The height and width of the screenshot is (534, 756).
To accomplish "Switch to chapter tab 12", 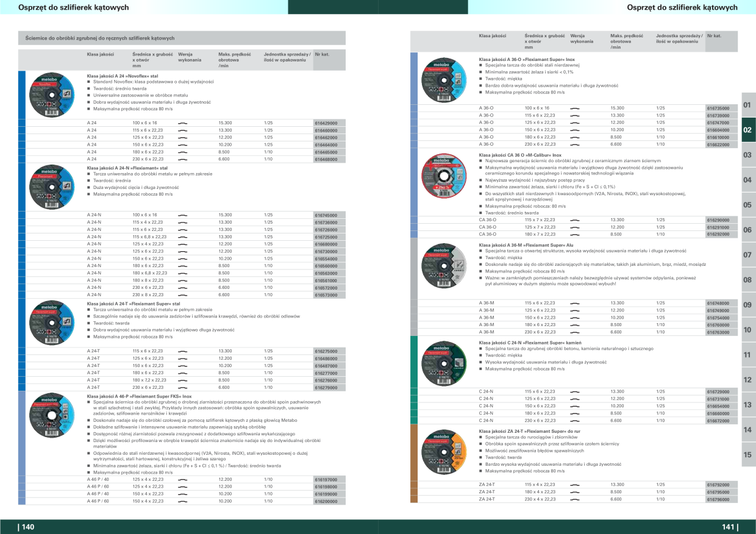I will [x=747, y=380].
